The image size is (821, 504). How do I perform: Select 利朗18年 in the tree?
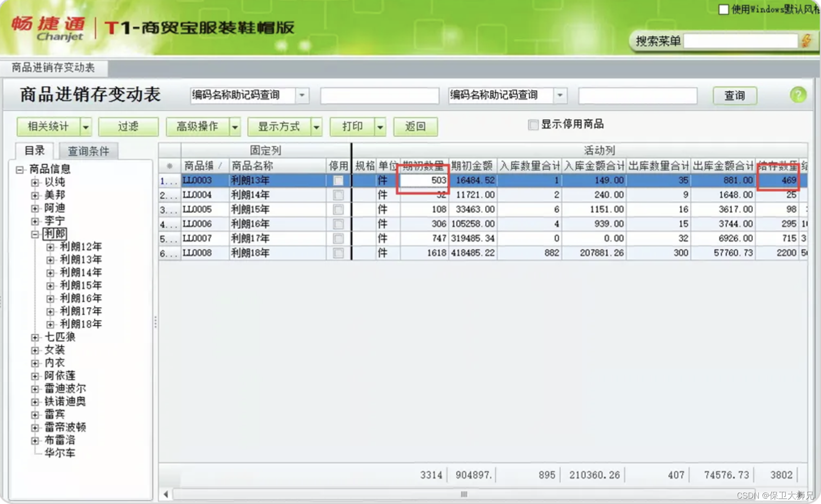tap(81, 324)
